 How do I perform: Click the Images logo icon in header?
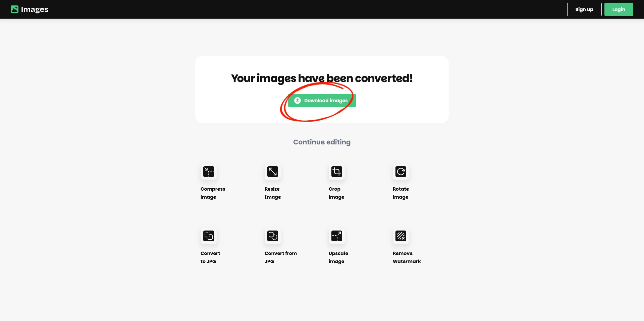[x=14, y=9]
